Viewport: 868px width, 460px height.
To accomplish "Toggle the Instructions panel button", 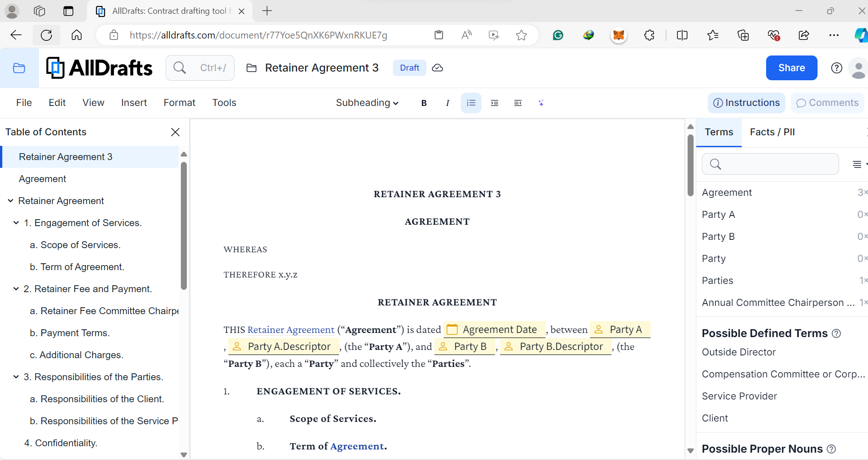I will click(746, 103).
